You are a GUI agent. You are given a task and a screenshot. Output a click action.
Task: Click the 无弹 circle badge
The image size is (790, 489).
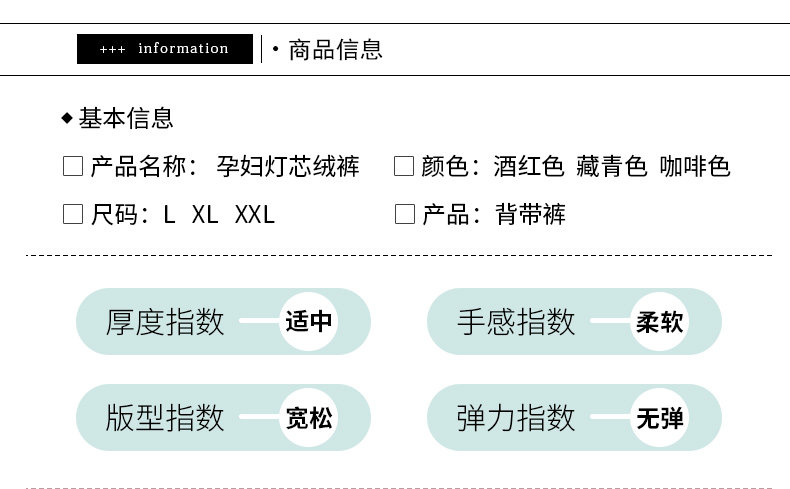coord(660,418)
